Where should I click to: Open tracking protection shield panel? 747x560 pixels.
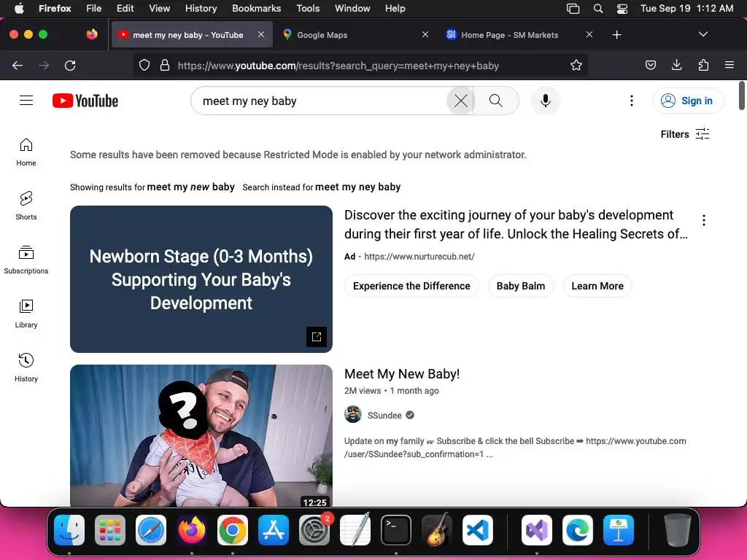[x=144, y=65]
